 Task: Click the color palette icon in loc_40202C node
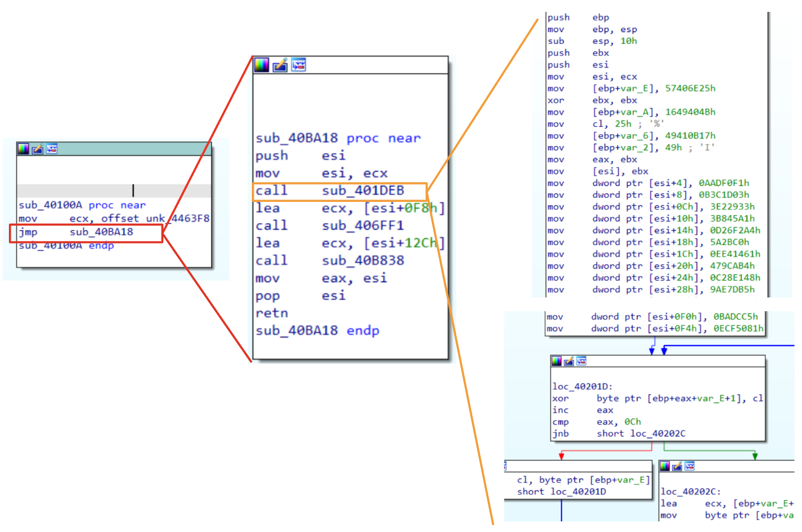click(x=666, y=465)
